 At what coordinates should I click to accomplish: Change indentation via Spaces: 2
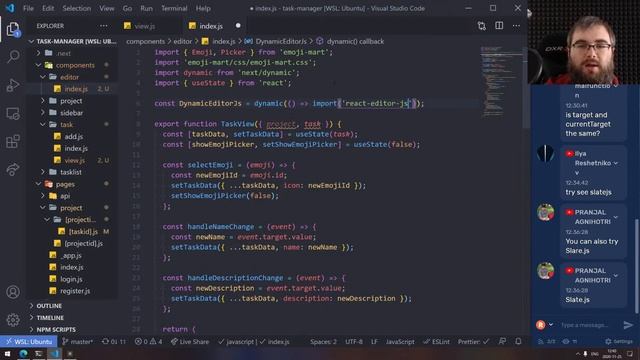coord(323,342)
